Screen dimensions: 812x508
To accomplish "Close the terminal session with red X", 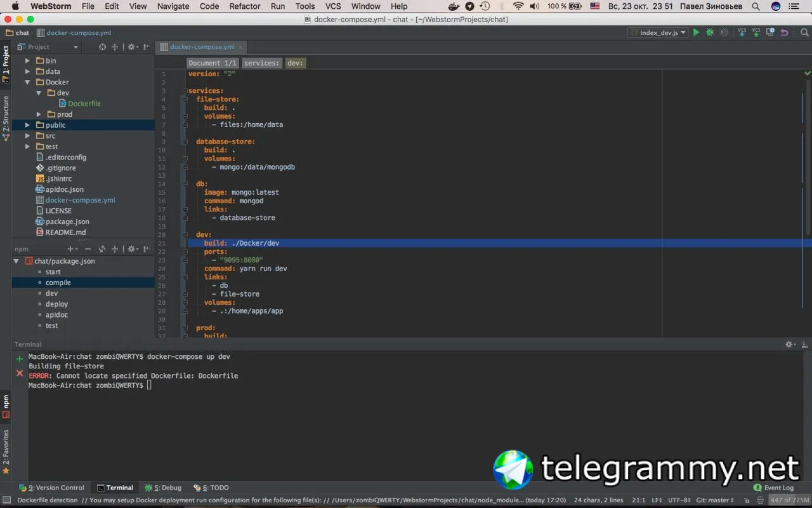I will [20, 373].
